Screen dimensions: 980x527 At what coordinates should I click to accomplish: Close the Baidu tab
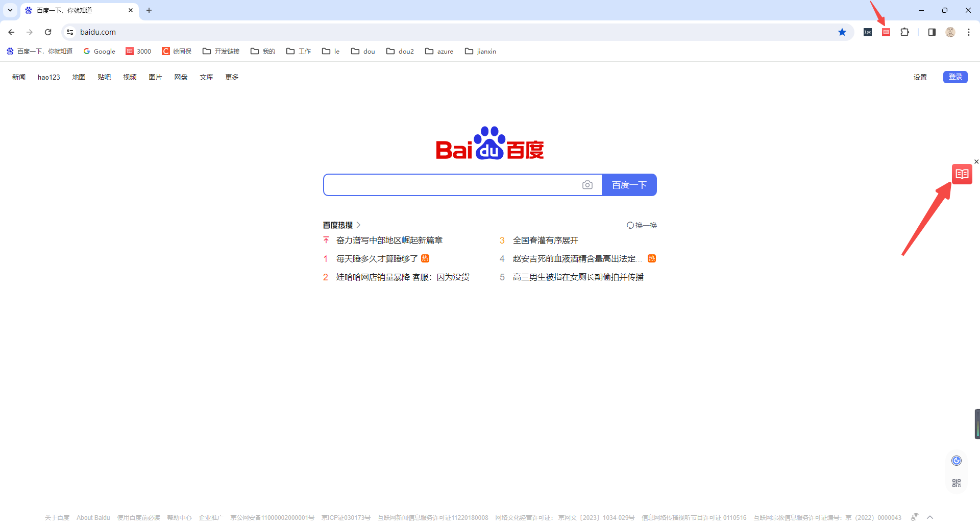[x=131, y=10]
